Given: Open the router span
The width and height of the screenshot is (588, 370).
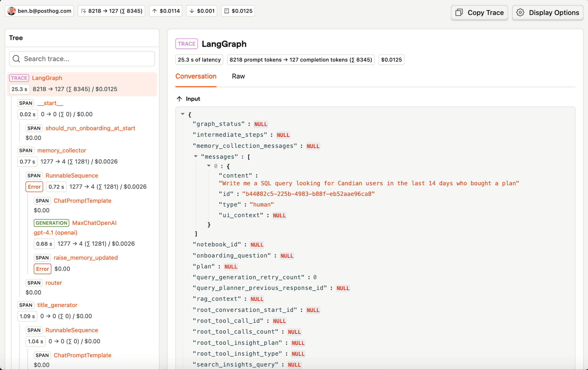Looking at the screenshot, I should (54, 283).
